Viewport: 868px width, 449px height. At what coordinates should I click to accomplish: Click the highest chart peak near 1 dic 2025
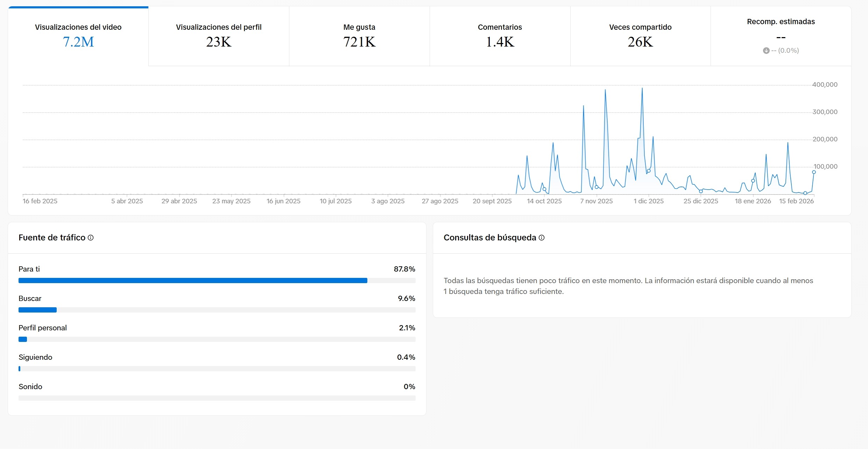(x=642, y=88)
